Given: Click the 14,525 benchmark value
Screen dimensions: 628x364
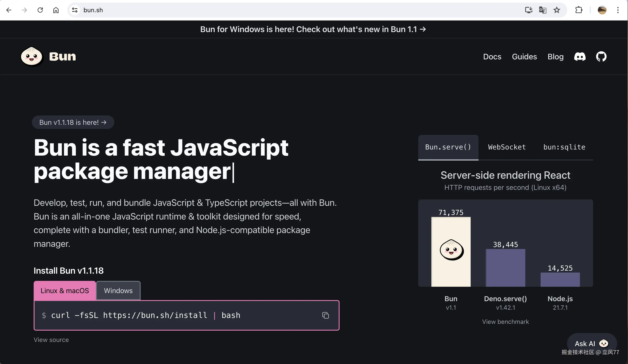Looking at the screenshot, I should pos(560,268).
